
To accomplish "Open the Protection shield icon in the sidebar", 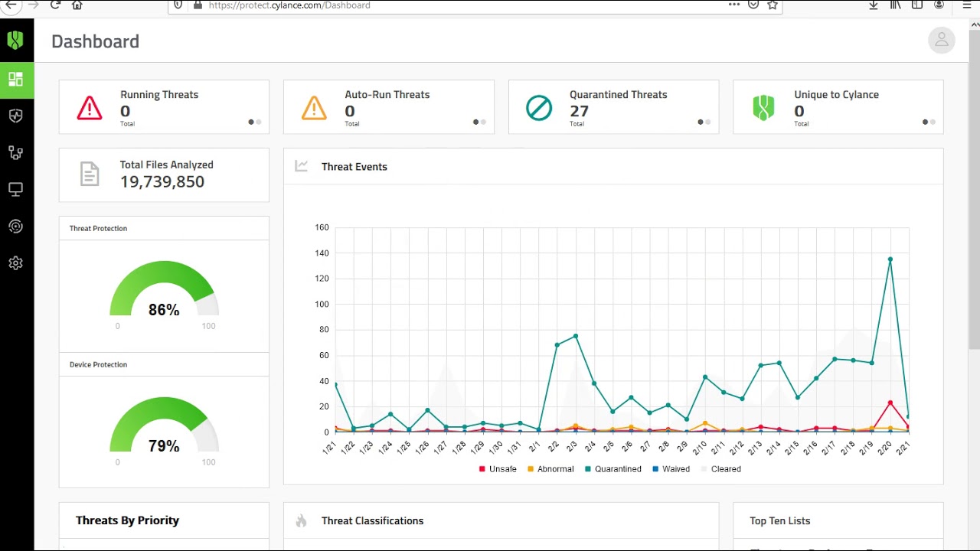I will [15, 116].
